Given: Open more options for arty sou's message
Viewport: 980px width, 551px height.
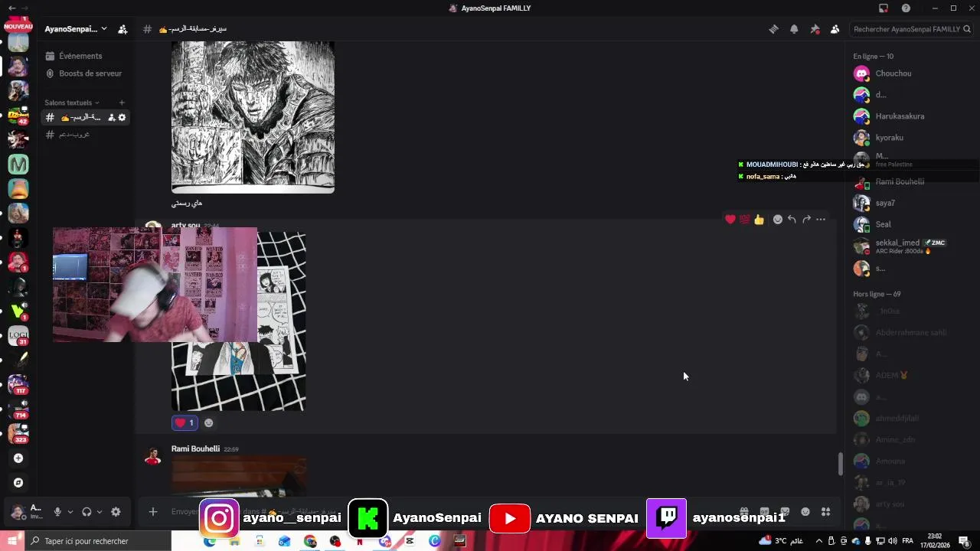Looking at the screenshot, I should click(x=821, y=220).
